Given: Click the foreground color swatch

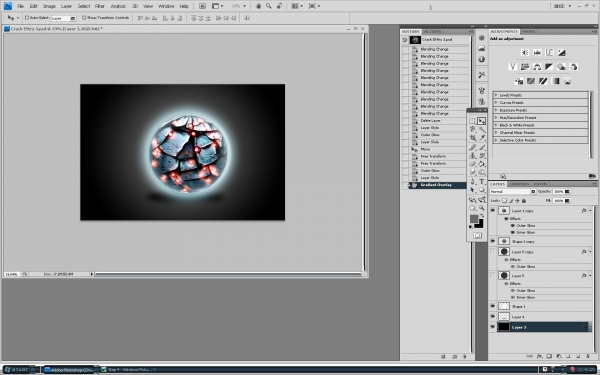Looking at the screenshot, I should pos(474,218).
